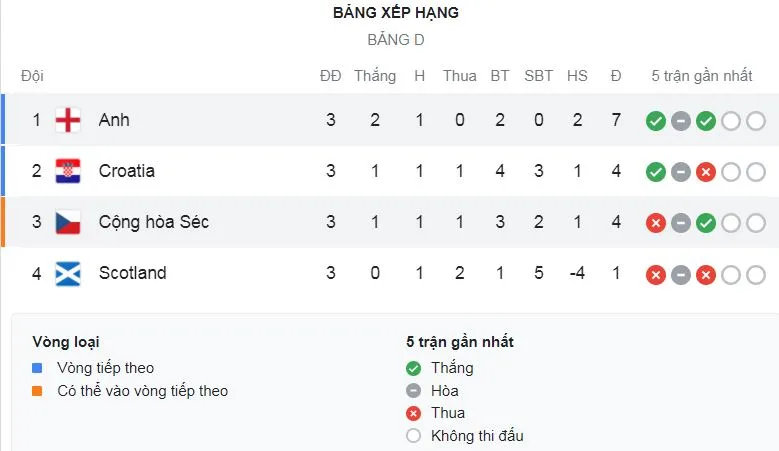Click the Czech Republic flag icon

(x=68, y=222)
